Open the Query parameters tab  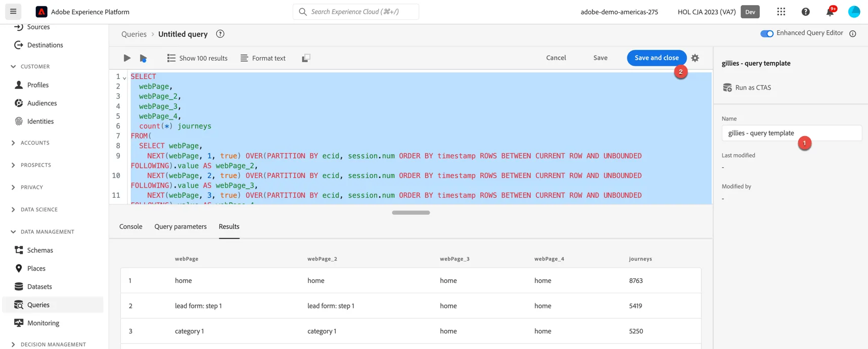(x=180, y=227)
